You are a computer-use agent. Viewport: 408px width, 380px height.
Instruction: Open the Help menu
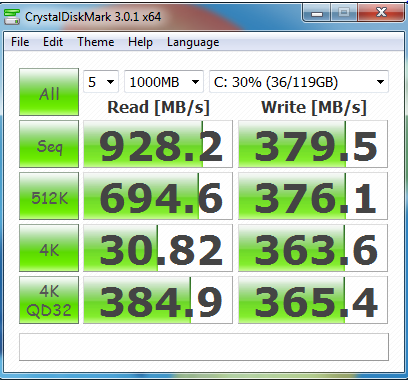[x=140, y=42]
